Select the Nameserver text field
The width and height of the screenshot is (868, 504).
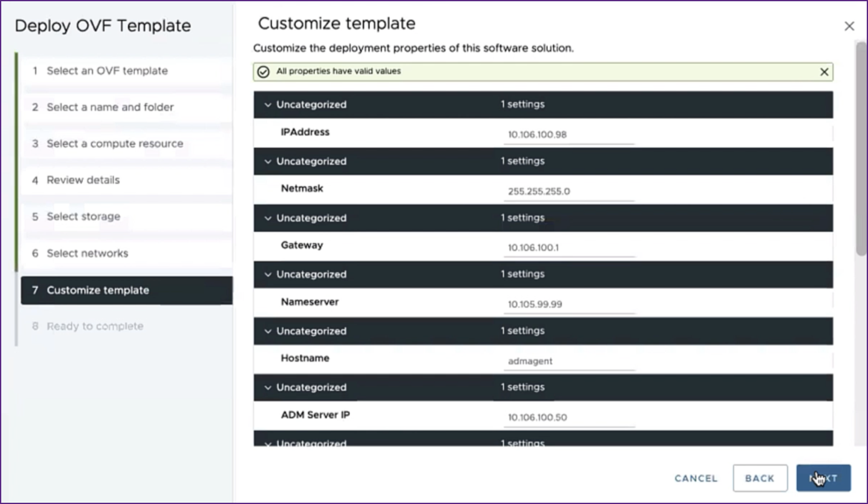click(568, 304)
